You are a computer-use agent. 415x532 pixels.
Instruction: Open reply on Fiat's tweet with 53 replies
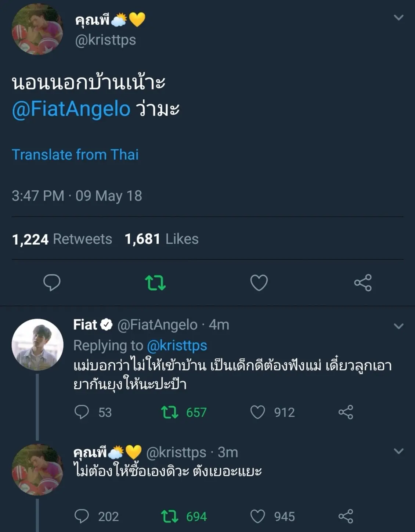(82, 412)
